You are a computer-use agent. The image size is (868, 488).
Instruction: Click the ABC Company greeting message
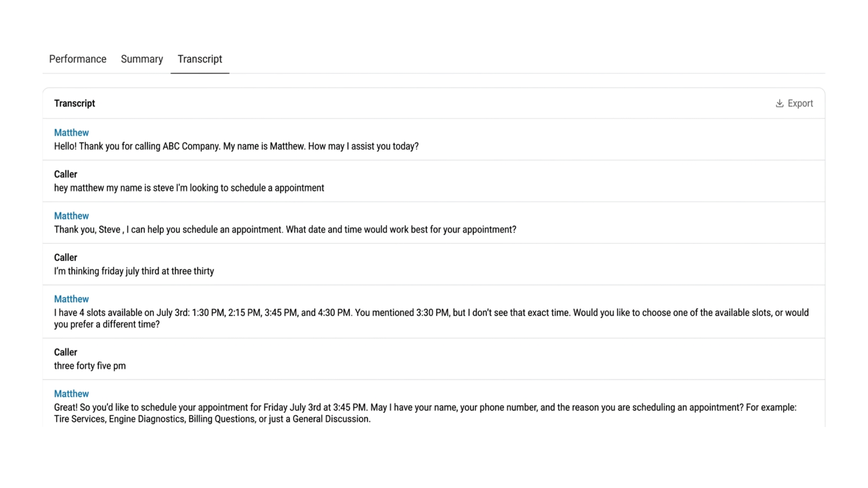pyautogui.click(x=236, y=146)
